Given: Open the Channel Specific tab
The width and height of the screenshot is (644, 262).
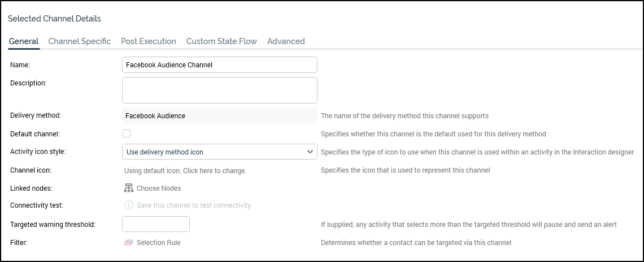Looking at the screenshot, I should tap(80, 41).
